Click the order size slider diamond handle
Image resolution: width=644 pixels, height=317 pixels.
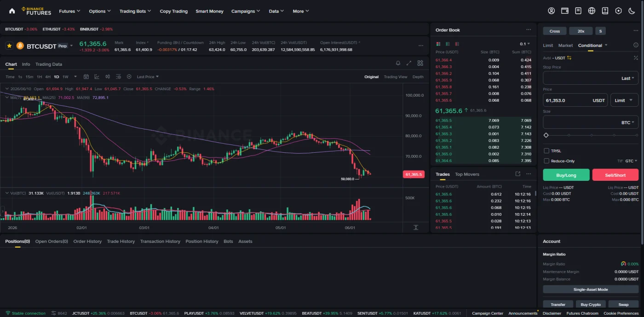pos(546,135)
